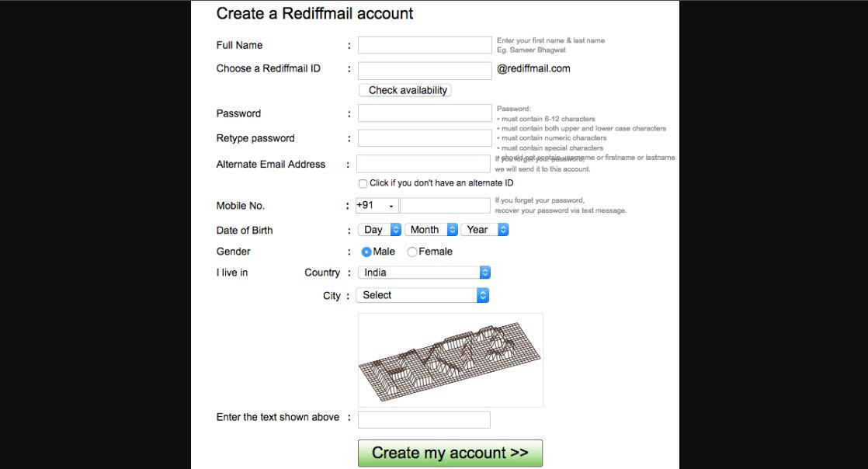868x469 pixels.
Task: Click the blue stepper arrow on City dropdown
Action: pyautogui.click(x=483, y=295)
